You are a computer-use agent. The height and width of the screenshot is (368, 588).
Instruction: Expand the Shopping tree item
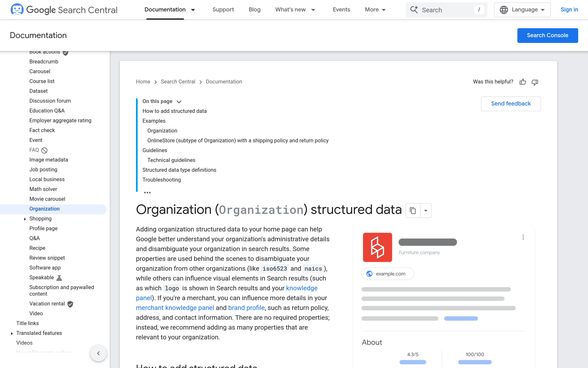pos(25,219)
